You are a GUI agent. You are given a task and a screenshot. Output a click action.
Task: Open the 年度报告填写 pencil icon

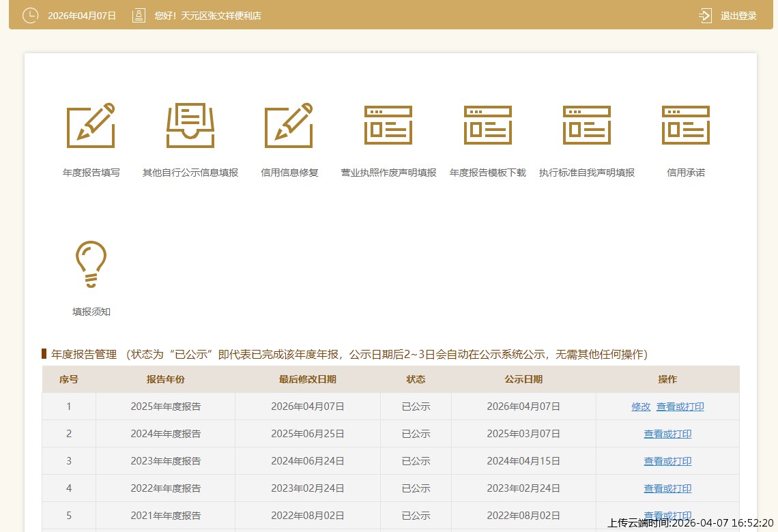click(91, 125)
